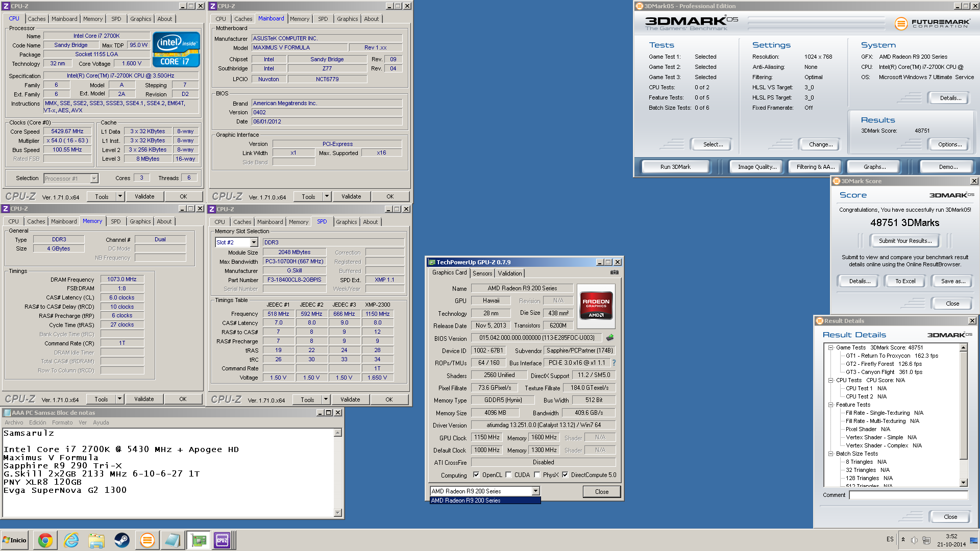This screenshot has height=551, width=980.
Task: Click 3DMark05 title bar icon
Action: tap(639, 6)
